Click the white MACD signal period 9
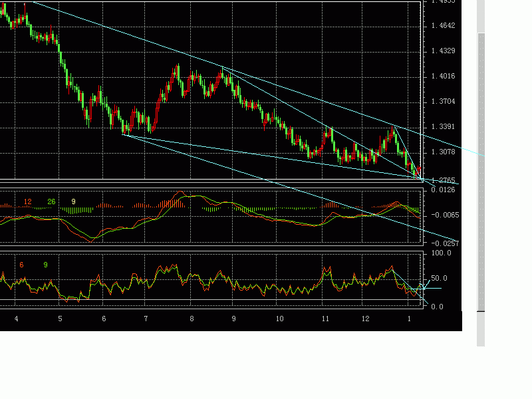532x399 pixels. (73, 202)
